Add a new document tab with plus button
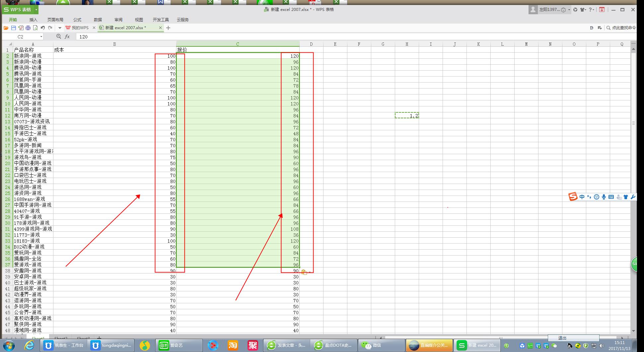 point(168,28)
